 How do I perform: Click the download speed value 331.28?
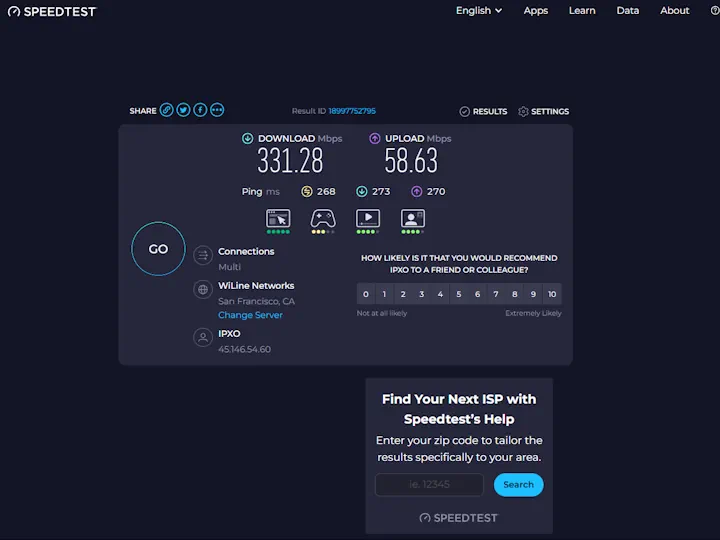pyautogui.click(x=290, y=161)
